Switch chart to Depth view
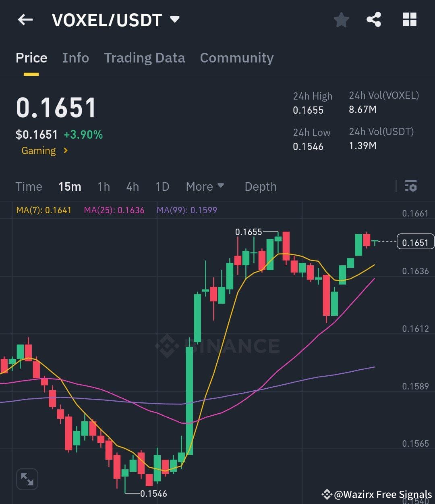 pos(260,186)
